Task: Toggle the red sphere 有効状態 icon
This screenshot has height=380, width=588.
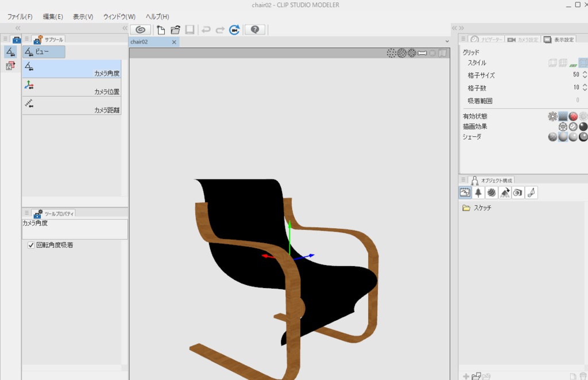Action: pos(573,116)
